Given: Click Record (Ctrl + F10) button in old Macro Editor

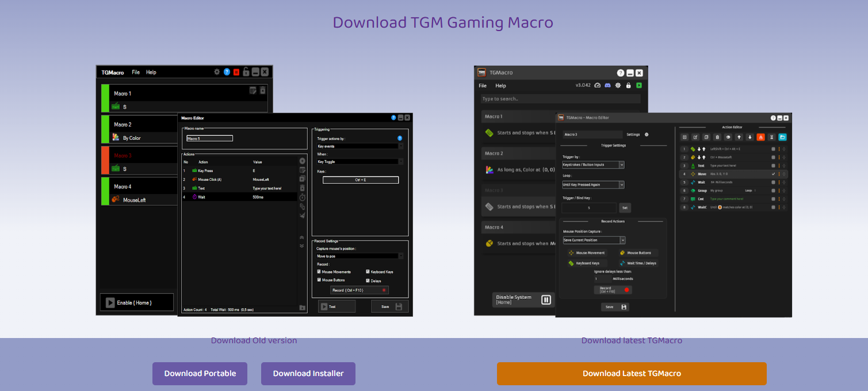Looking at the screenshot, I should tap(360, 290).
